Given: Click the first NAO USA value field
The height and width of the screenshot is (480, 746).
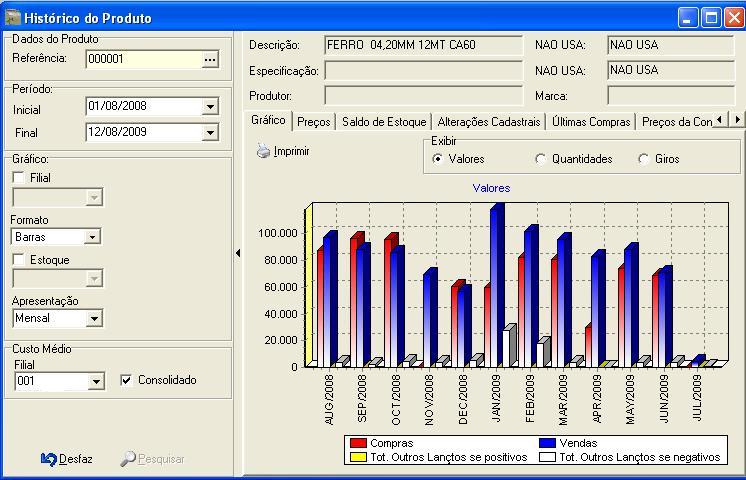Looking at the screenshot, I should tap(671, 45).
